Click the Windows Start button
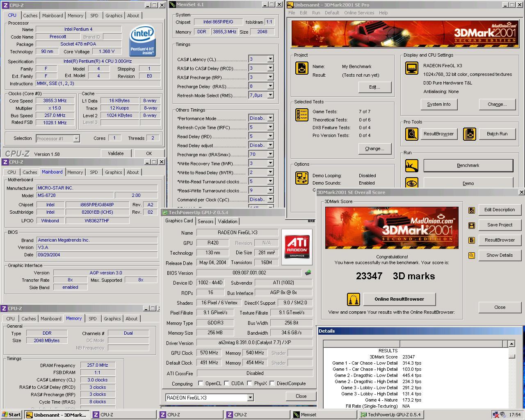 [11, 415]
